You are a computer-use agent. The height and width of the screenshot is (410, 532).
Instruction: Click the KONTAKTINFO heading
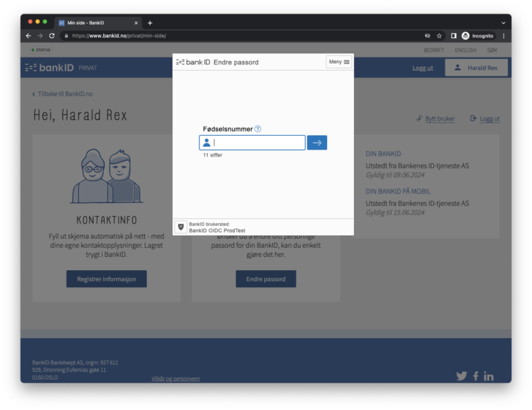tap(107, 220)
